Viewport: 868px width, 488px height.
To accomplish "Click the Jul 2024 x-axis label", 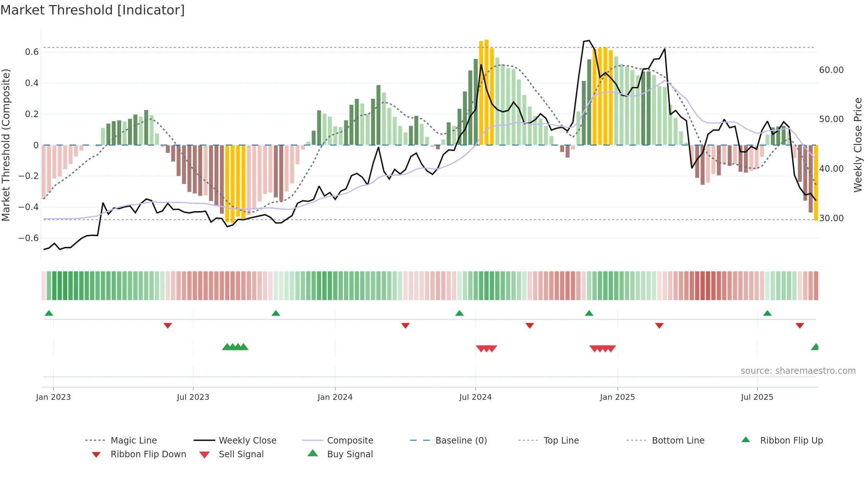I will point(476,397).
